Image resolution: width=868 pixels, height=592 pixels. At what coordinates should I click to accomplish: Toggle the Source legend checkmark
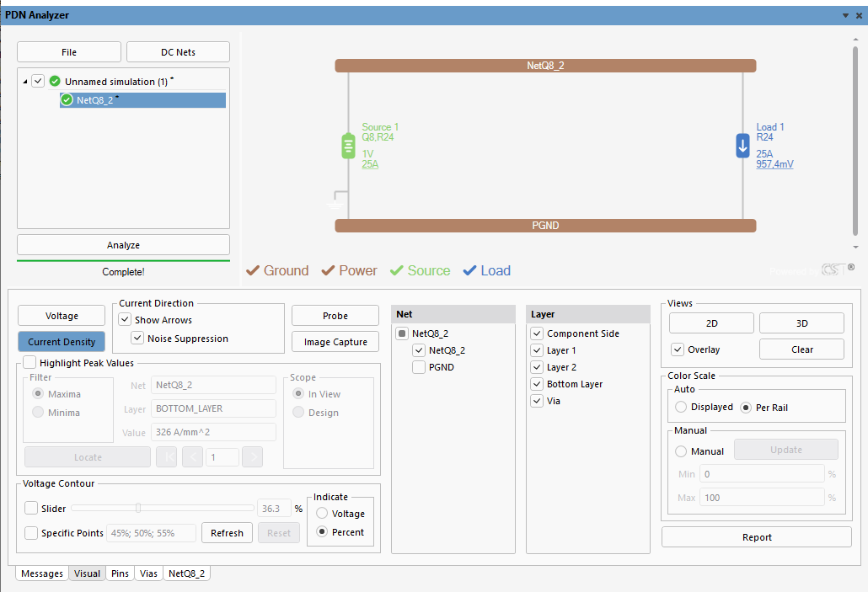[x=396, y=270]
